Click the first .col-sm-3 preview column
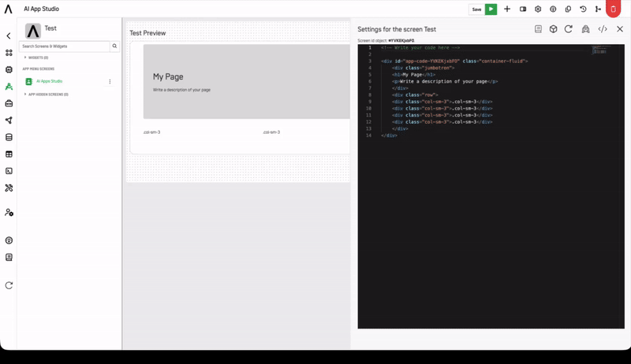 151,132
